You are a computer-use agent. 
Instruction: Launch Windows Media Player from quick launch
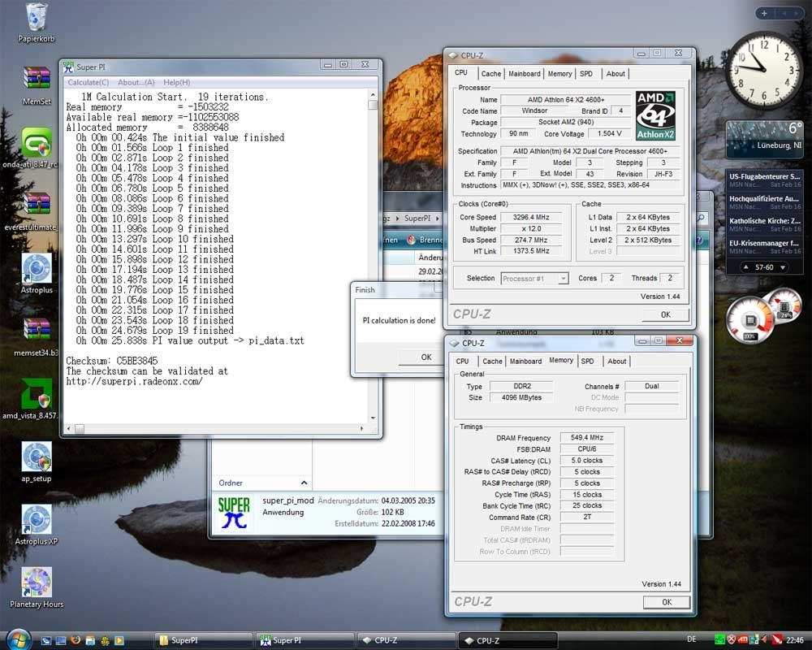119,640
